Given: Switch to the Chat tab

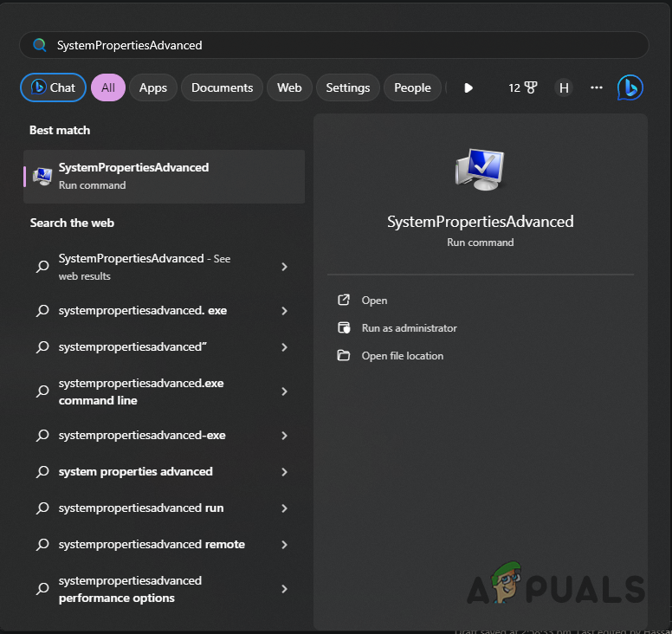Looking at the screenshot, I should pyautogui.click(x=53, y=87).
